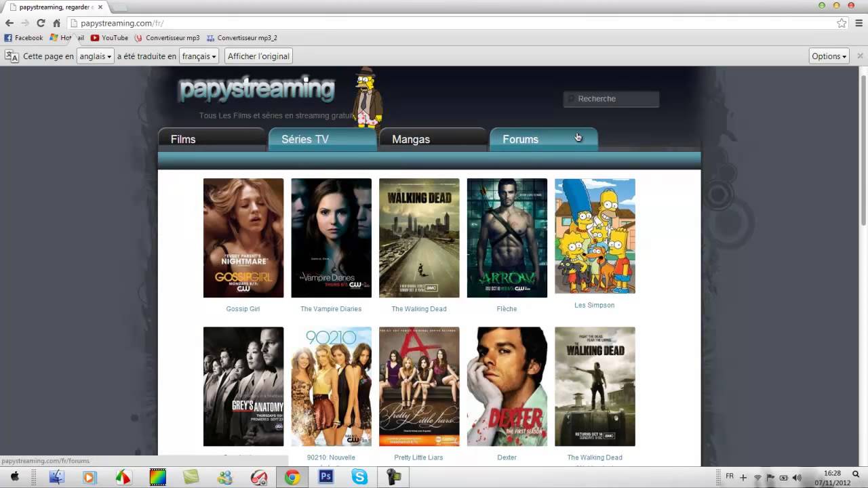Click the Wi-Fi network tray icon
Image resolution: width=868 pixels, height=488 pixels.
[x=757, y=477]
